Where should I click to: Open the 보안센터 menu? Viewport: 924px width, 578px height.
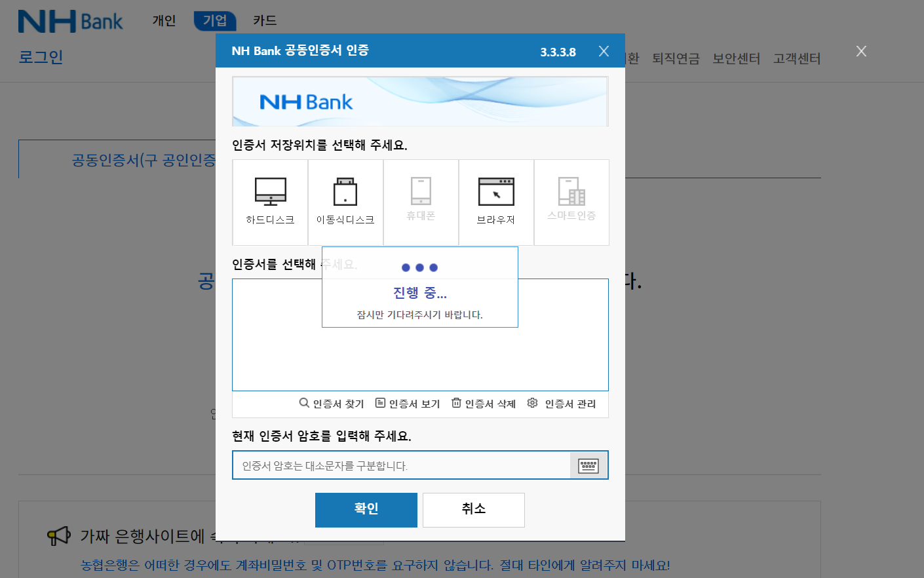tap(736, 59)
